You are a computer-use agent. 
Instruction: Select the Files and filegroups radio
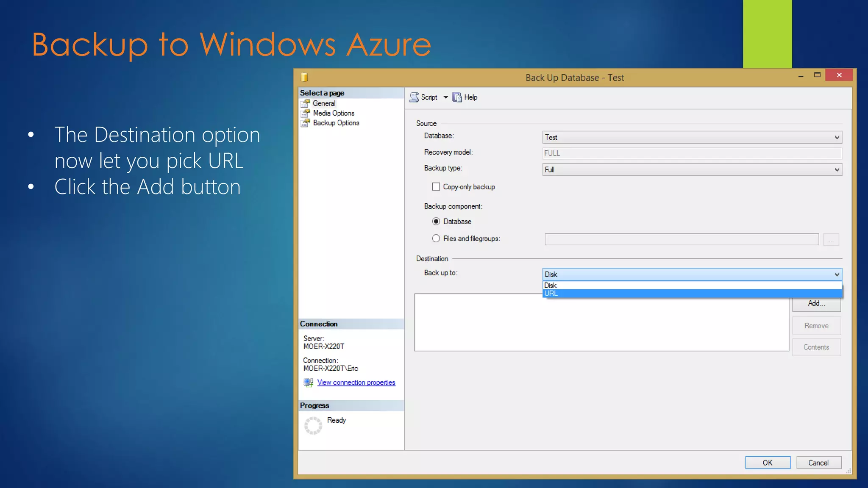(436, 238)
